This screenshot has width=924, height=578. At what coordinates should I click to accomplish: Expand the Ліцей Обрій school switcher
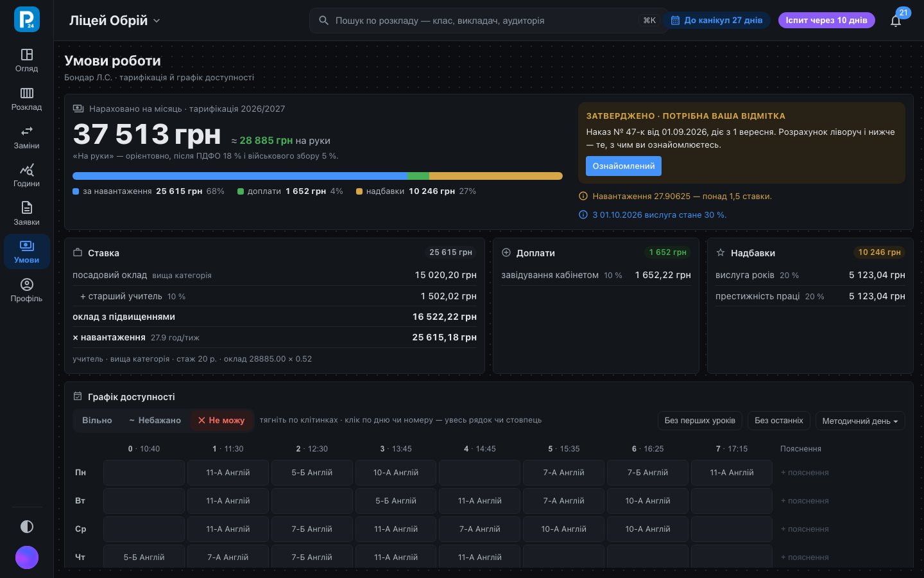(115, 21)
